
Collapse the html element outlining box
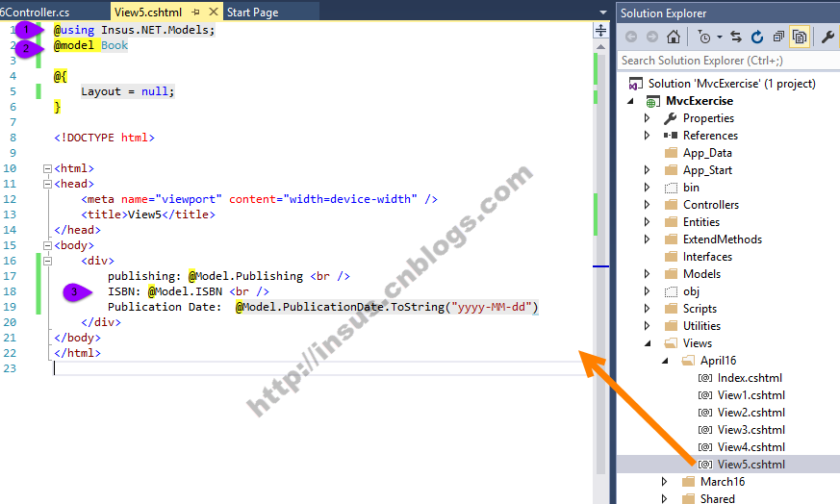47,168
